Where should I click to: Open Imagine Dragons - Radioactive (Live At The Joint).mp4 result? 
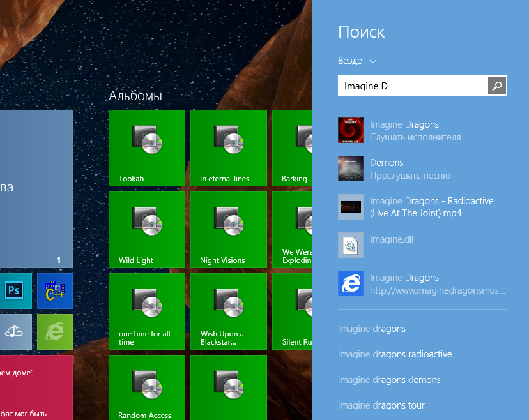422,207
